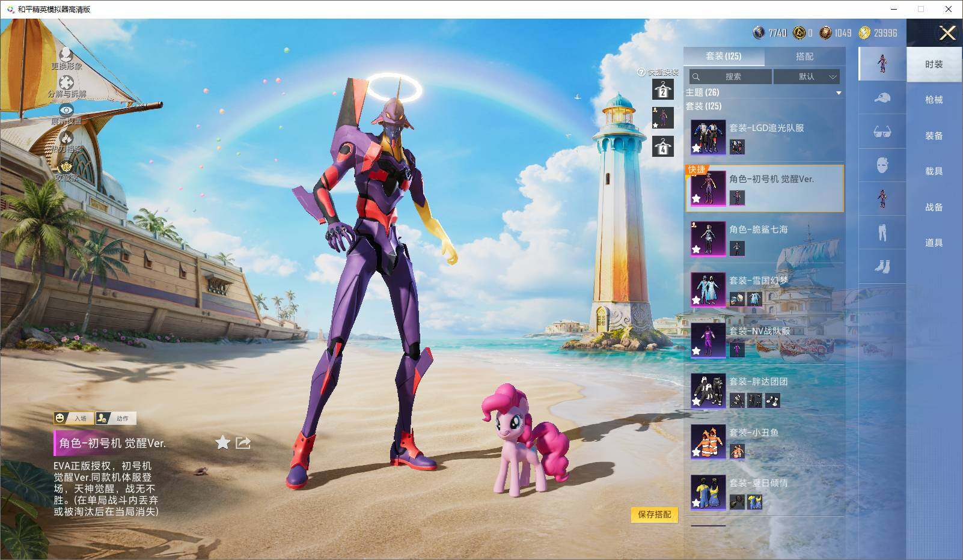963x560 pixels.
Task: Select the cap headwear category icon
Action: pyautogui.click(x=882, y=97)
